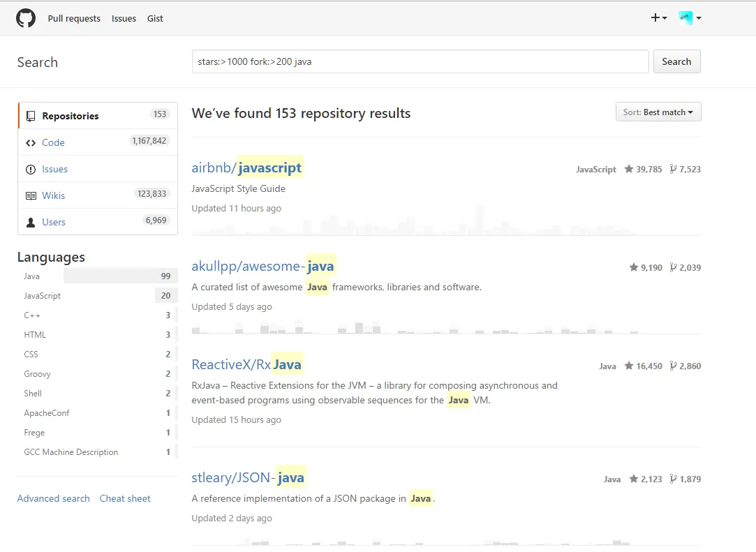
Task: Open Issues in the top navigation
Action: (x=124, y=18)
